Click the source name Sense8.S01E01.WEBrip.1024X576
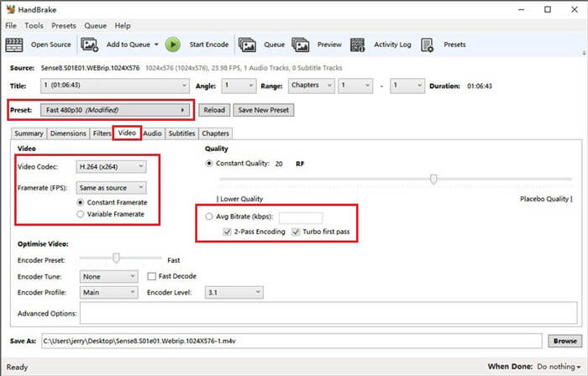588x376 pixels. pyautogui.click(x=91, y=68)
